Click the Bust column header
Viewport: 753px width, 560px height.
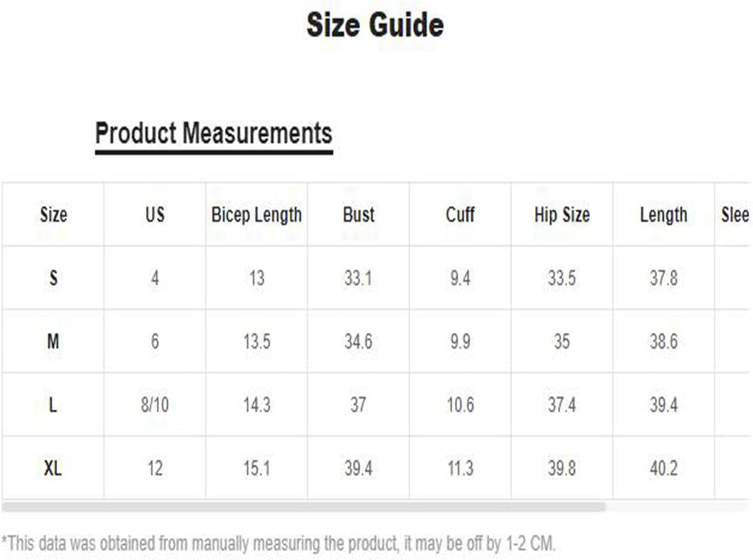[x=359, y=214]
